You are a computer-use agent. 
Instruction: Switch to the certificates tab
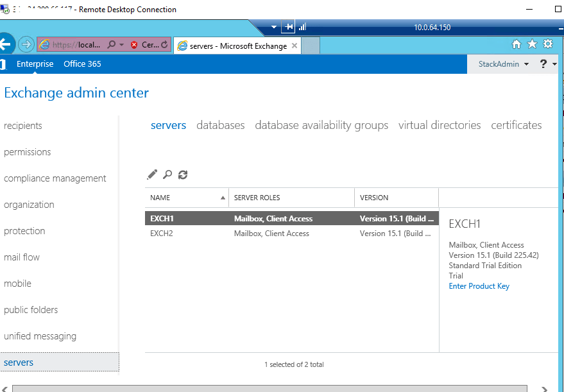tap(516, 126)
